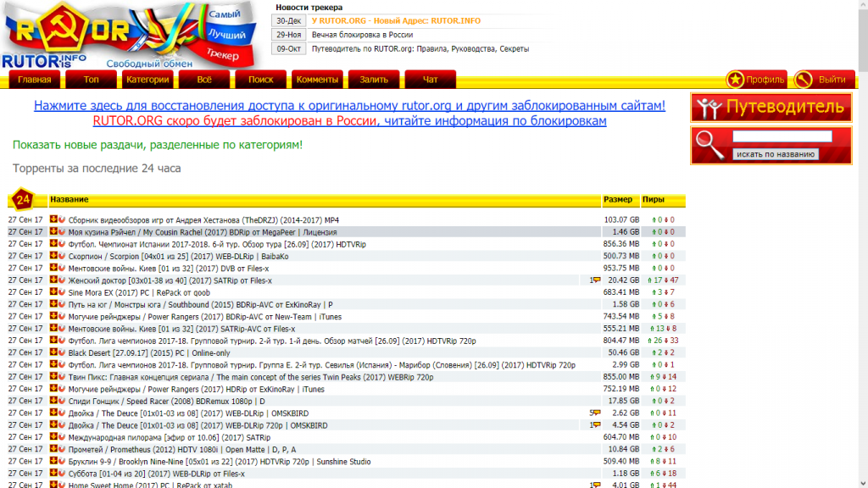The height and width of the screenshot is (488, 868).
Task: Open news link RUTOR.ORG Новый Адрес RUTOR.INFO
Action: [396, 20]
